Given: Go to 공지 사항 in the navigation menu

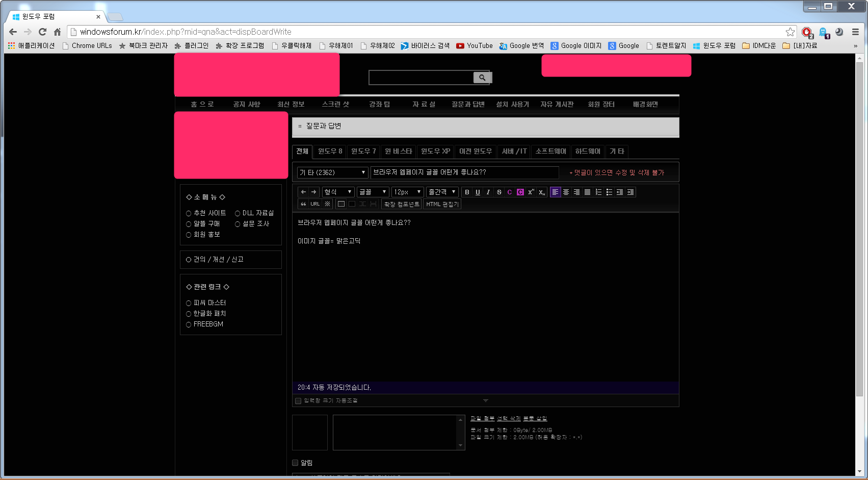Looking at the screenshot, I should 247,104.
